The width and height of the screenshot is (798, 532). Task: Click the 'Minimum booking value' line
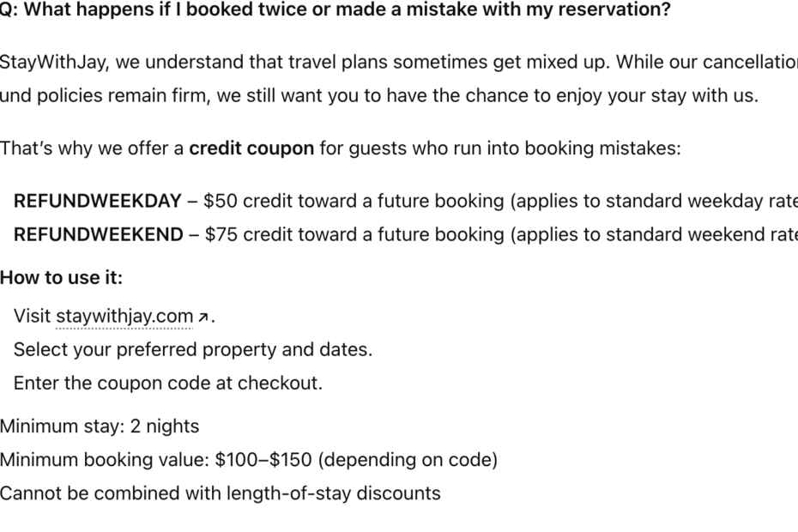point(249,460)
